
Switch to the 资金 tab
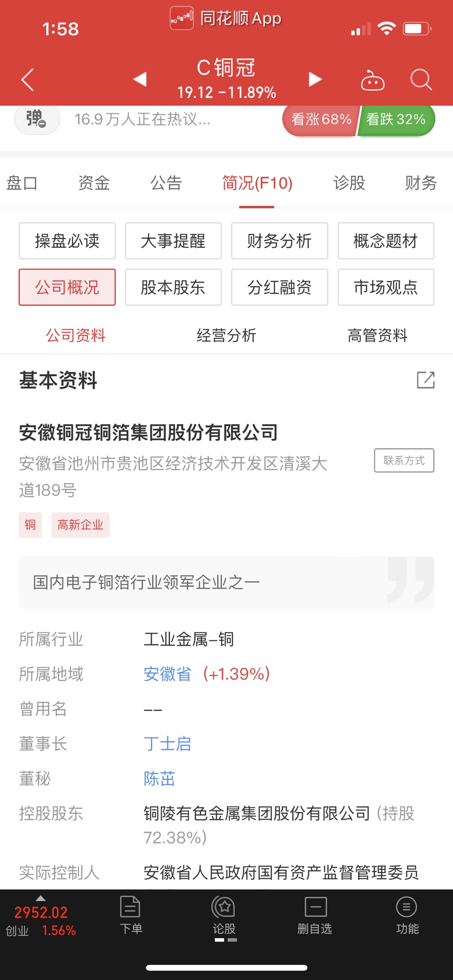coord(94,183)
